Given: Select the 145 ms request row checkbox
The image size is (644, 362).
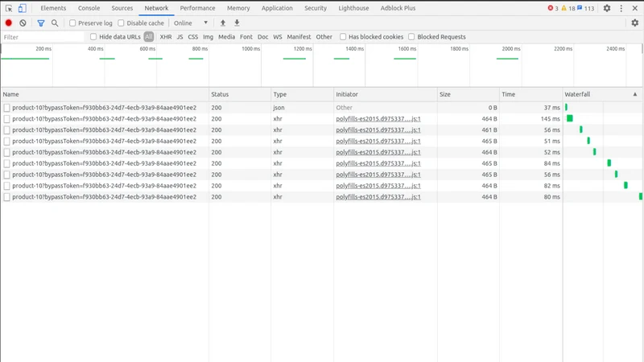Looking at the screenshot, I should [x=7, y=118].
